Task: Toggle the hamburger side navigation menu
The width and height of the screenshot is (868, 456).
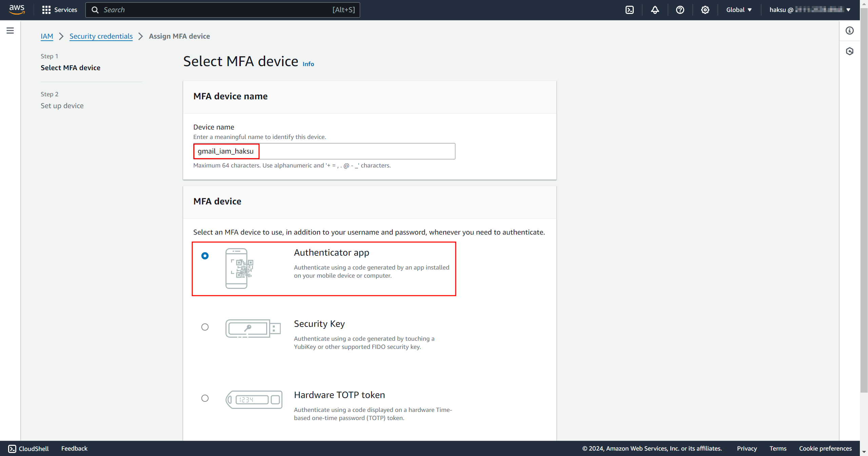Action: pos(10,31)
